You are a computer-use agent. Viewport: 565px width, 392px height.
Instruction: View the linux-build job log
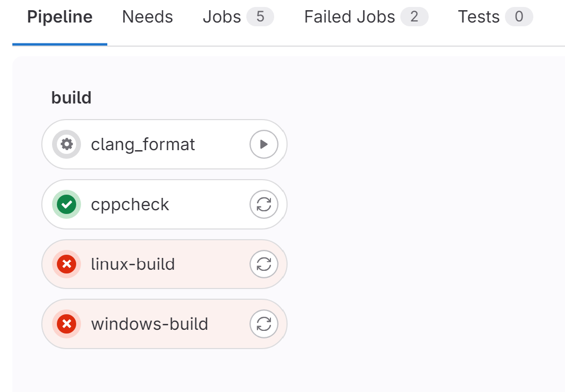click(133, 264)
